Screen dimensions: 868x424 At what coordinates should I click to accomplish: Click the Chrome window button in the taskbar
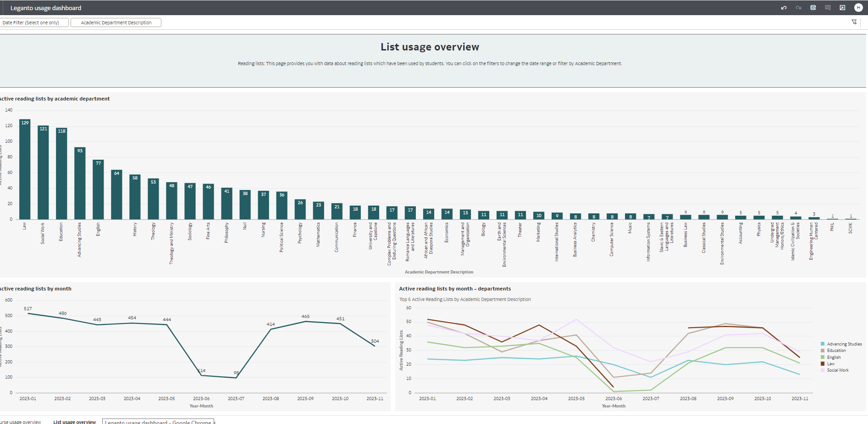[158, 422]
